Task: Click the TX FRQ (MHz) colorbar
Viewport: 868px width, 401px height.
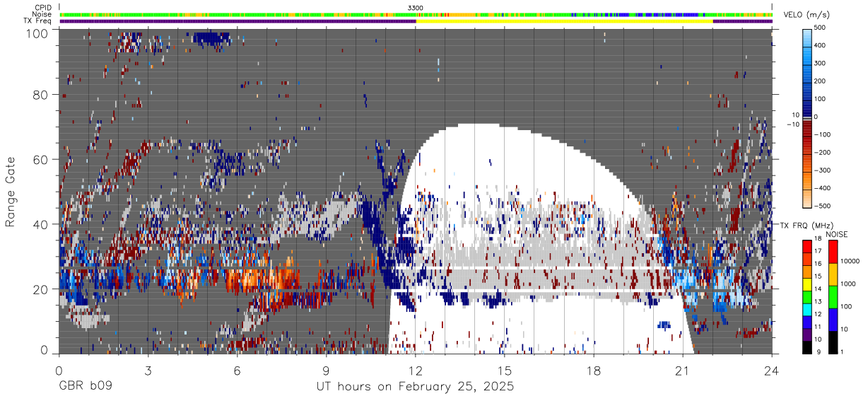Action: (807, 296)
